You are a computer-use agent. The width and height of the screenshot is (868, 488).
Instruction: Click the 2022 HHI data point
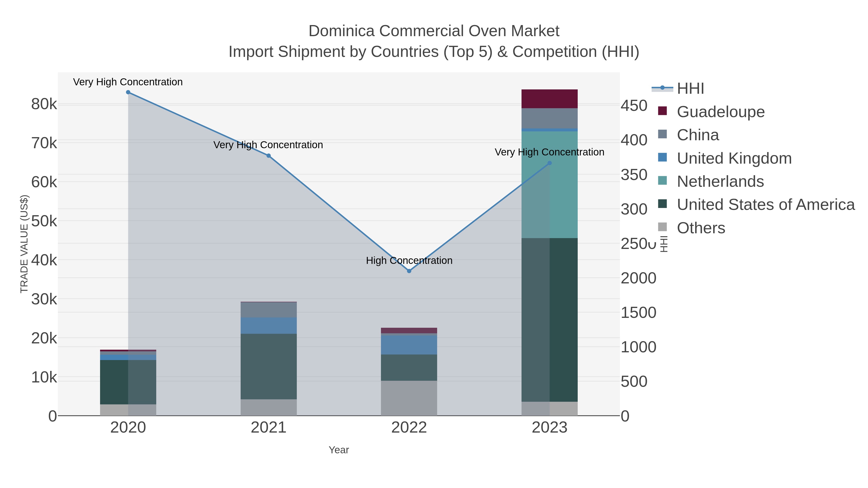coord(409,271)
